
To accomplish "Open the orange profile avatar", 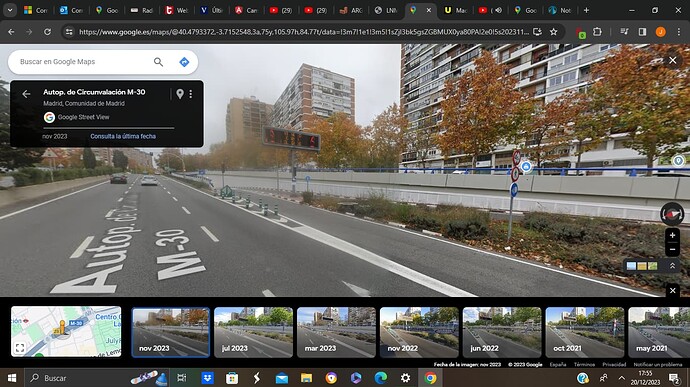I will click(x=661, y=32).
